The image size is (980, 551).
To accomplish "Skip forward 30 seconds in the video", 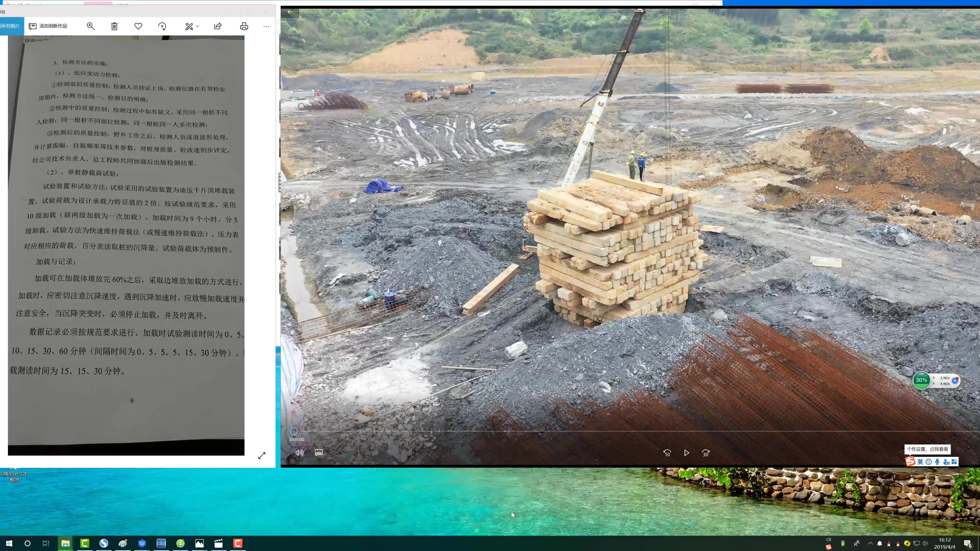I will [x=706, y=453].
